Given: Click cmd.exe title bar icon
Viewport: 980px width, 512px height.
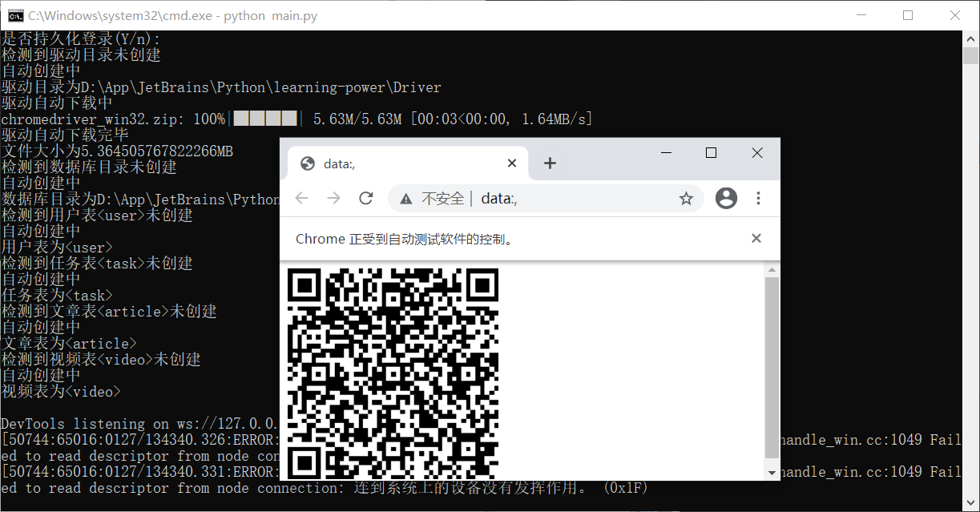Looking at the screenshot, I should point(15,15).
